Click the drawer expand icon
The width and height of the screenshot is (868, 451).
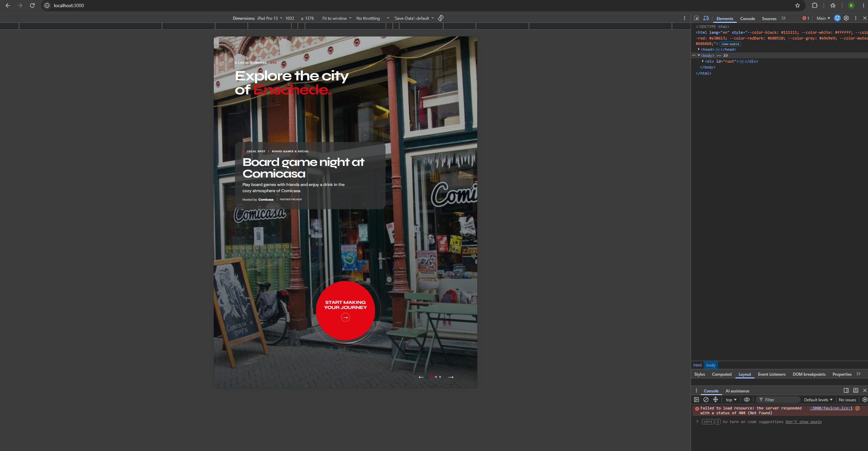point(856,390)
